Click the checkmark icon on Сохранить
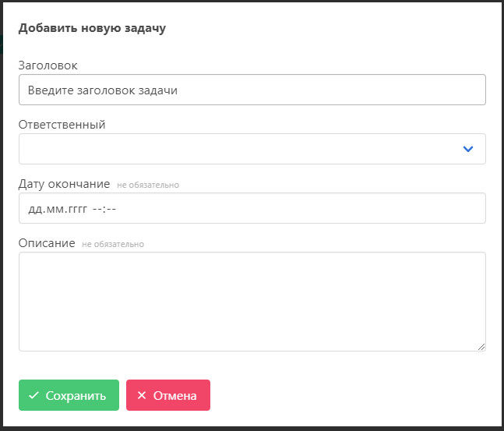 pos(33,395)
